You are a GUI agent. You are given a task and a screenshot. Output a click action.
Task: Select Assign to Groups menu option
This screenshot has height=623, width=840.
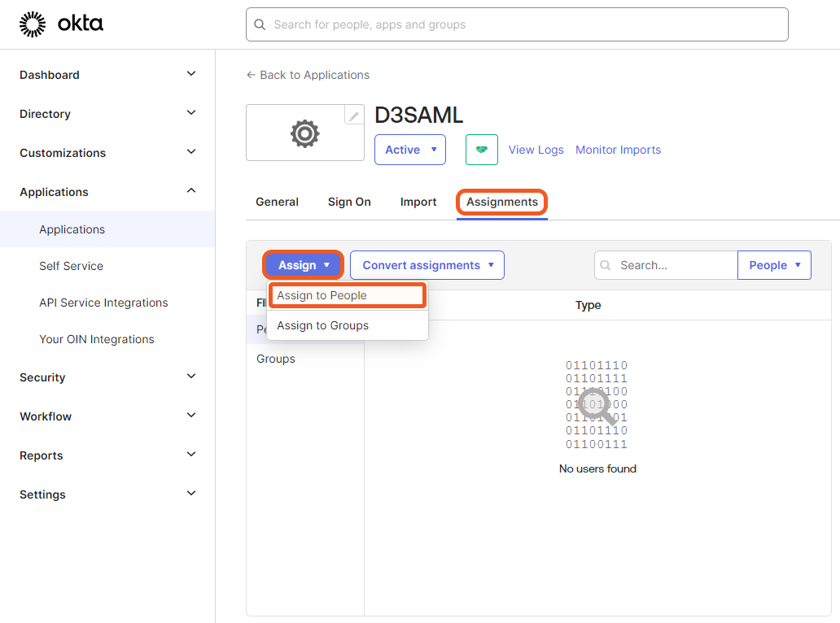[x=323, y=325]
